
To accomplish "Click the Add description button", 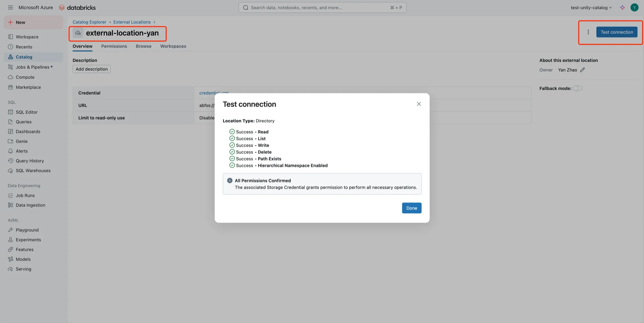I will click(x=92, y=69).
